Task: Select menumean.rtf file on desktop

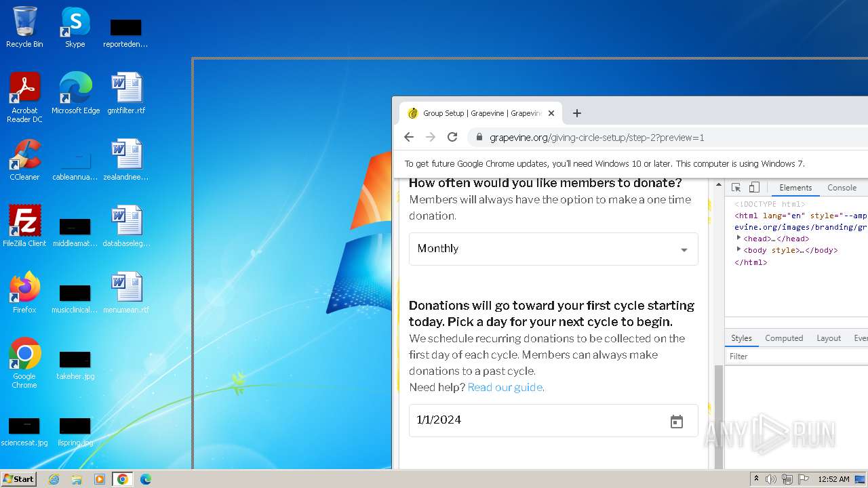Action: tap(126, 293)
